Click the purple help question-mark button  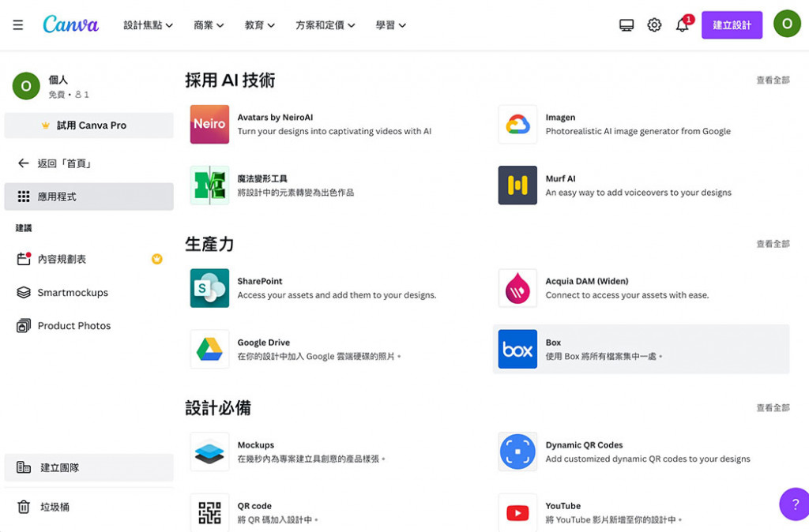click(795, 504)
